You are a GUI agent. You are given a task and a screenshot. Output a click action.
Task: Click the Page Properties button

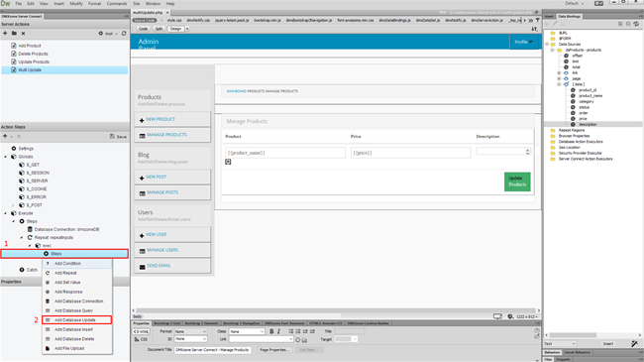(x=274, y=350)
